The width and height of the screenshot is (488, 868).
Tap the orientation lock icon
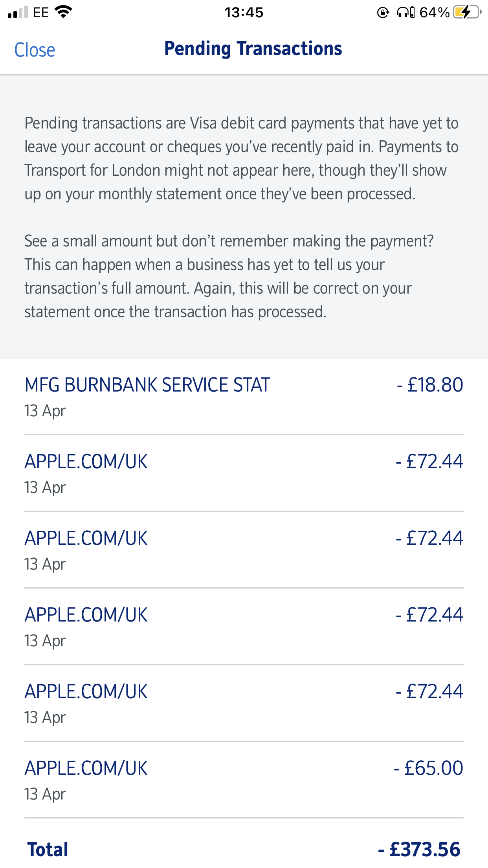click(x=383, y=13)
